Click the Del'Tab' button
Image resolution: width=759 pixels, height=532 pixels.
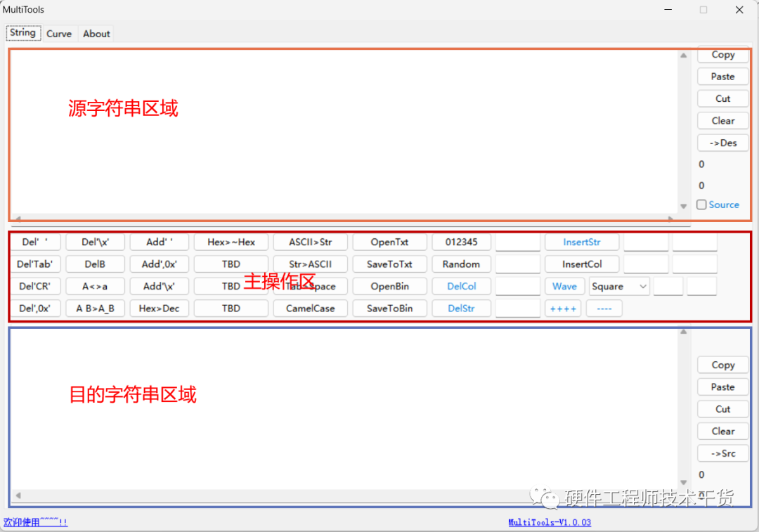point(35,264)
